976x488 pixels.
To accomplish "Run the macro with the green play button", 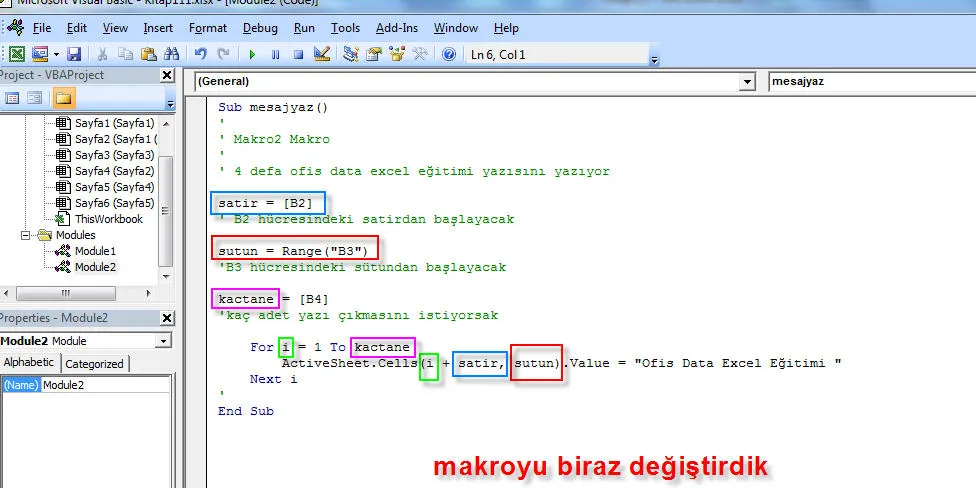I will (x=252, y=54).
